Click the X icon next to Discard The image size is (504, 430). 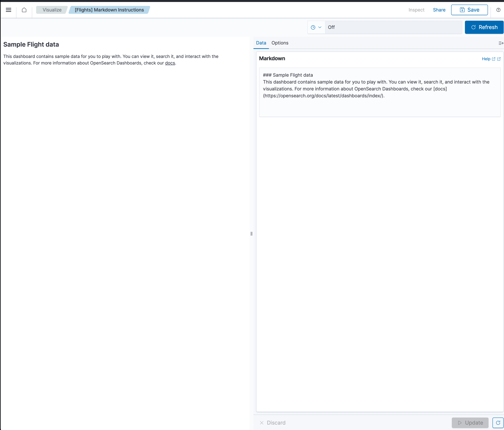tap(262, 423)
